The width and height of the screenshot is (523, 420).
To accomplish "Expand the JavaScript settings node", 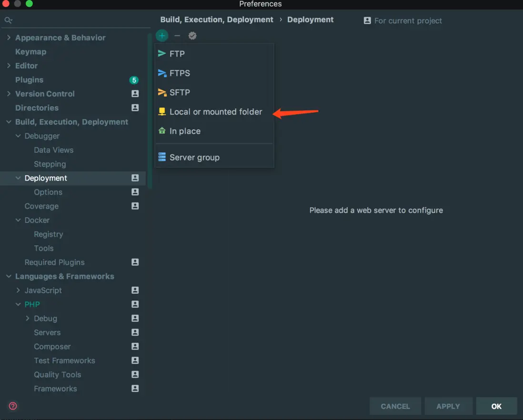I will click(18, 290).
